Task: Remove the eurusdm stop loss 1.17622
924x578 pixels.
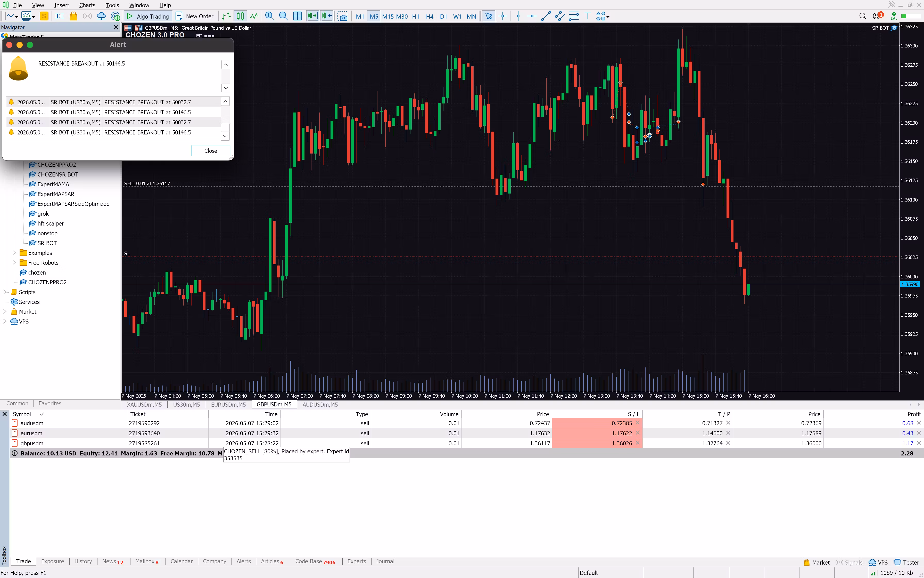Action: pyautogui.click(x=638, y=433)
